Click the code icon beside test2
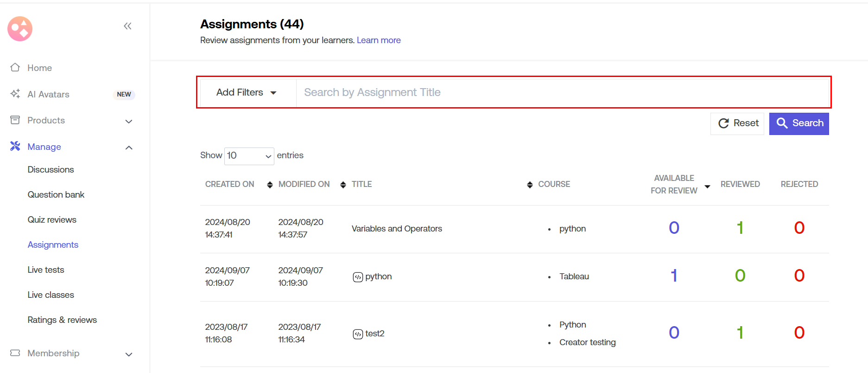 point(358,334)
